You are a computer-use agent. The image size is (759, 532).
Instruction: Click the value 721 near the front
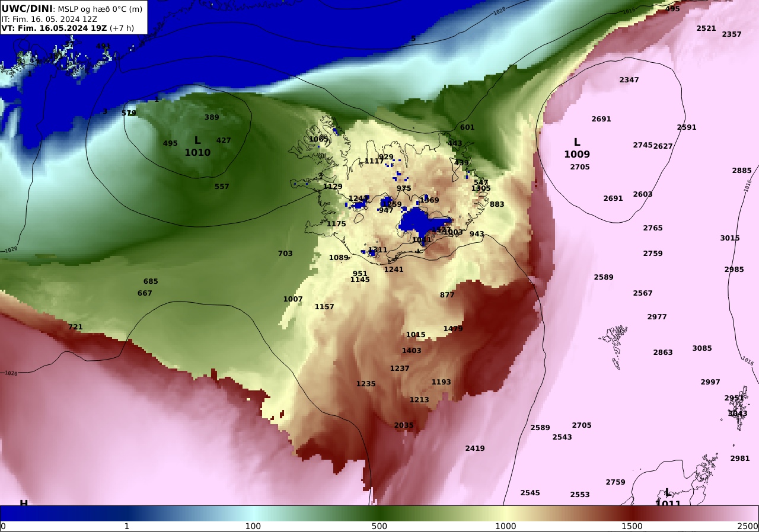75,327
